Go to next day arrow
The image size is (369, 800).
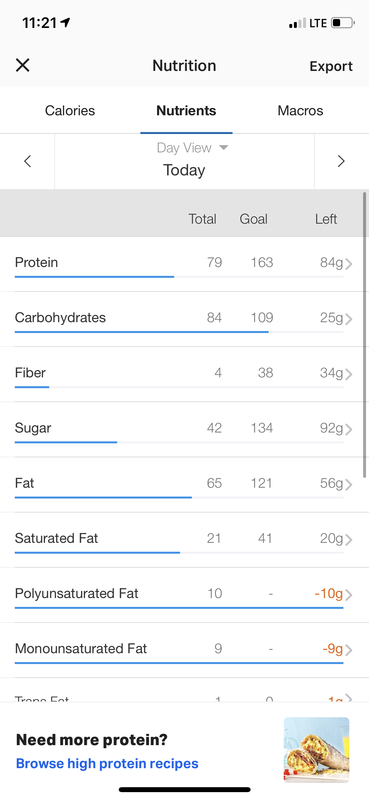341,161
